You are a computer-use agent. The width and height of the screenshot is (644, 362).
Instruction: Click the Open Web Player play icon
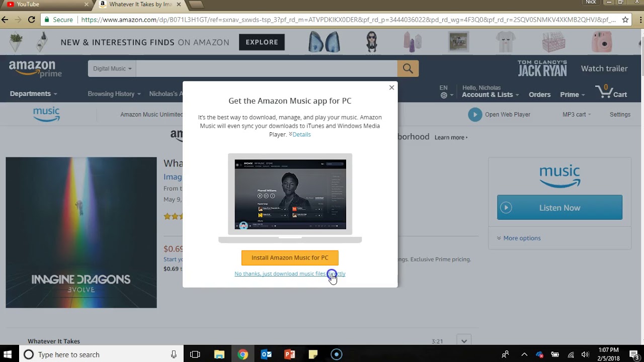pos(474,115)
